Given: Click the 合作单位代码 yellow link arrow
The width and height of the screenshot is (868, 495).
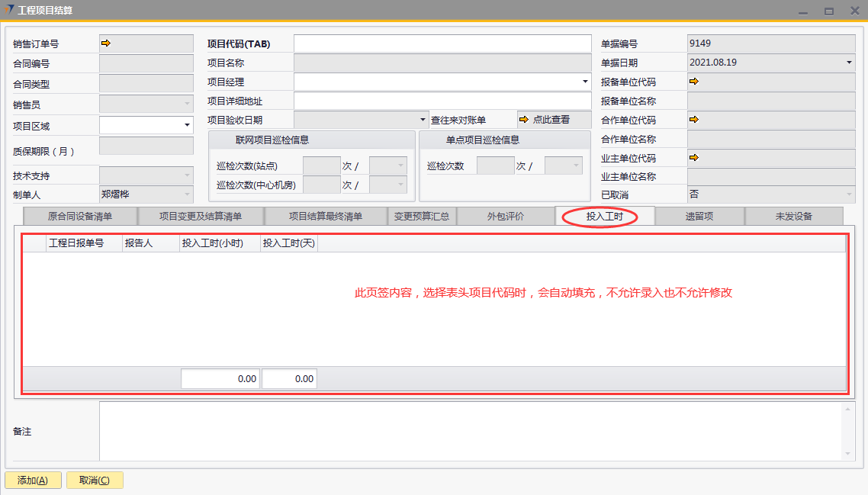Looking at the screenshot, I should pyautogui.click(x=694, y=120).
